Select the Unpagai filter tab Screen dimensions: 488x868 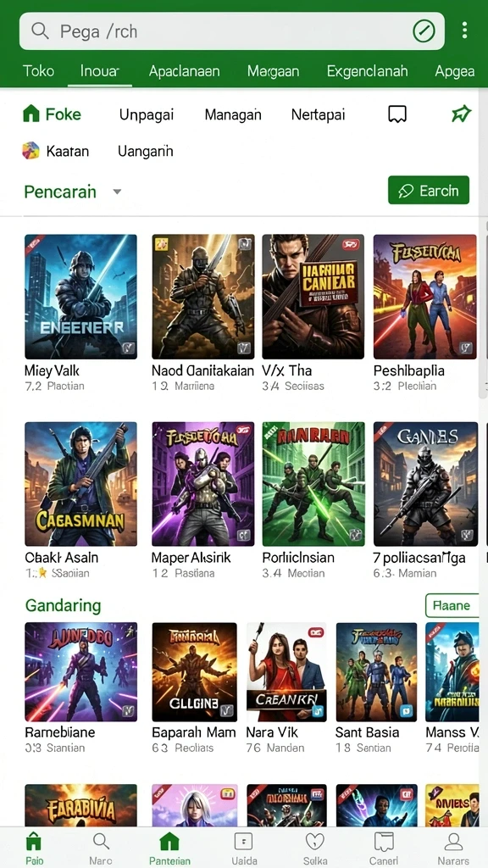pyautogui.click(x=147, y=114)
